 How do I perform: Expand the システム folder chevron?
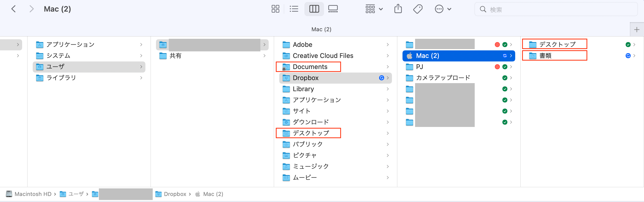click(x=141, y=56)
